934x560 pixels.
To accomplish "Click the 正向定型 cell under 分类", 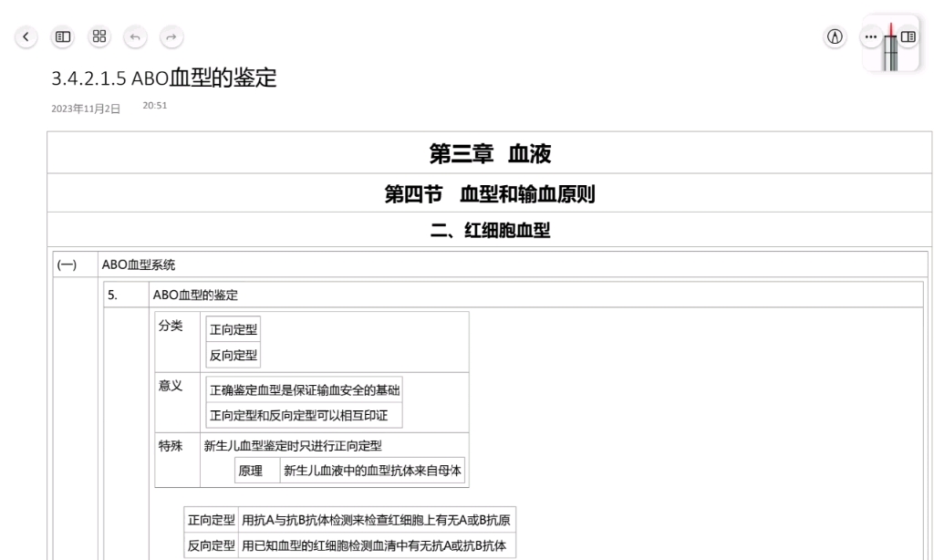I will click(233, 328).
